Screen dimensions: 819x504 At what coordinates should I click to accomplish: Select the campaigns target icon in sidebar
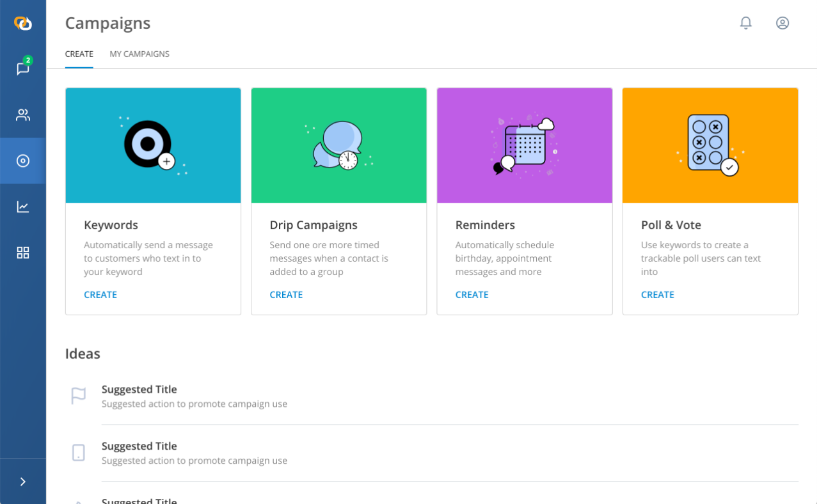point(23,161)
